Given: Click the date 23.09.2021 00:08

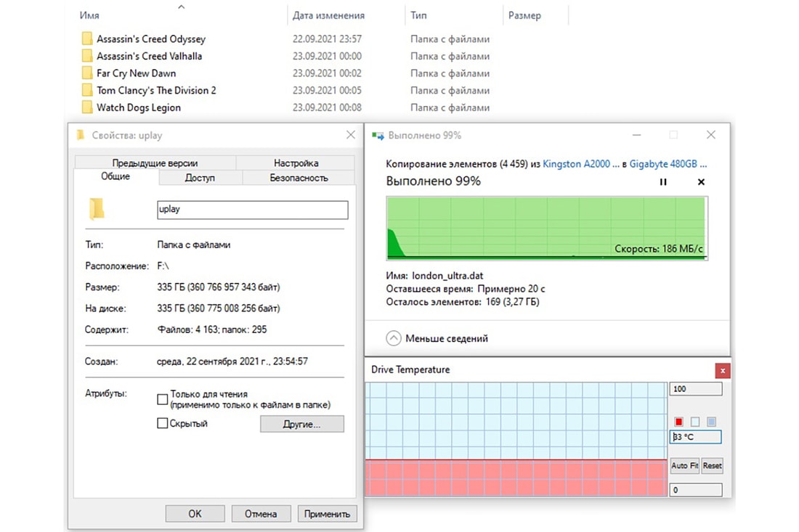Looking at the screenshot, I should tap(327, 107).
